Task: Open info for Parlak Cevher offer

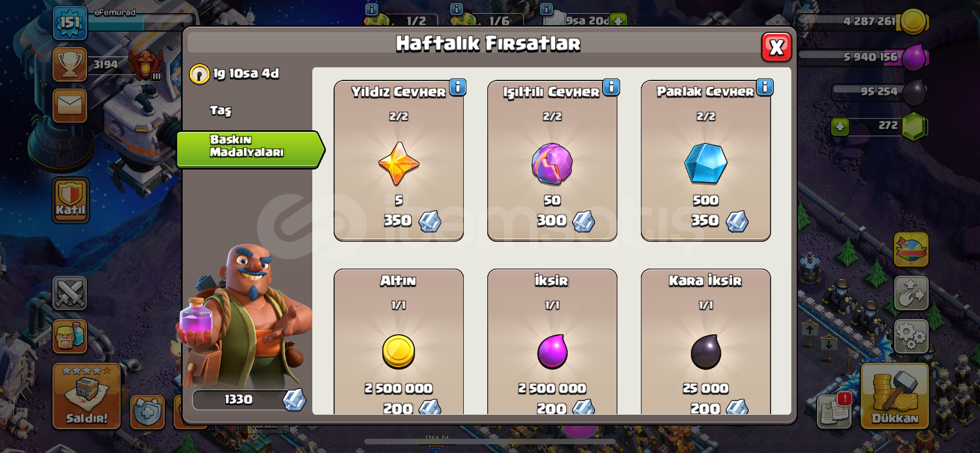Action: (x=765, y=87)
